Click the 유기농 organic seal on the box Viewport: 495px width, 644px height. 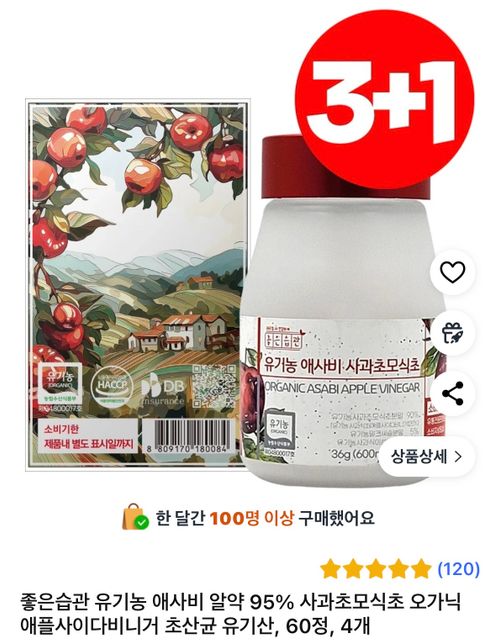[60, 382]
